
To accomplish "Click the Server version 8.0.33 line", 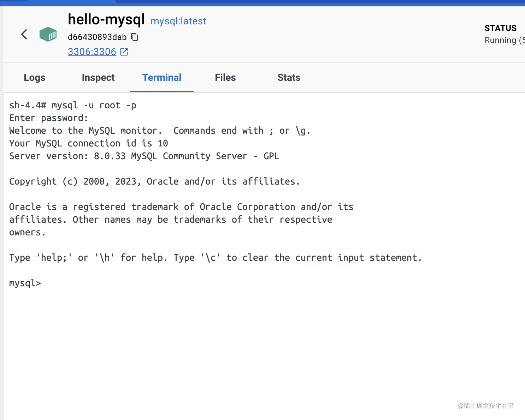I will [144, 156].
